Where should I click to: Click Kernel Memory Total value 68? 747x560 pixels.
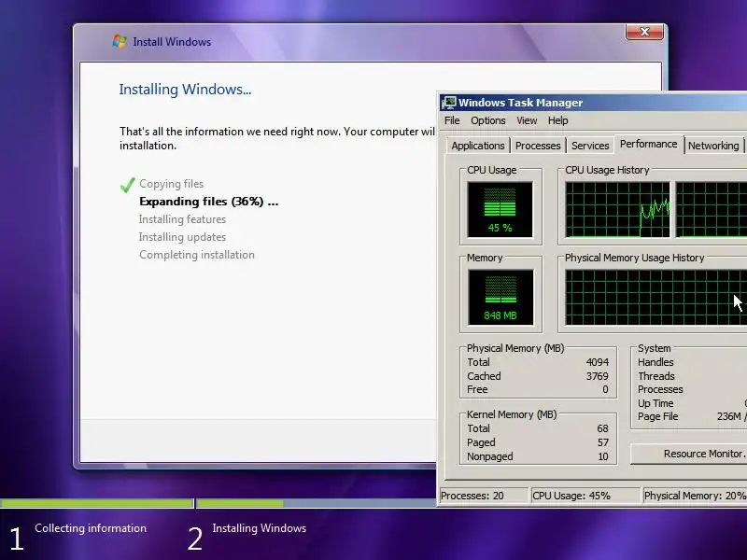602,428
